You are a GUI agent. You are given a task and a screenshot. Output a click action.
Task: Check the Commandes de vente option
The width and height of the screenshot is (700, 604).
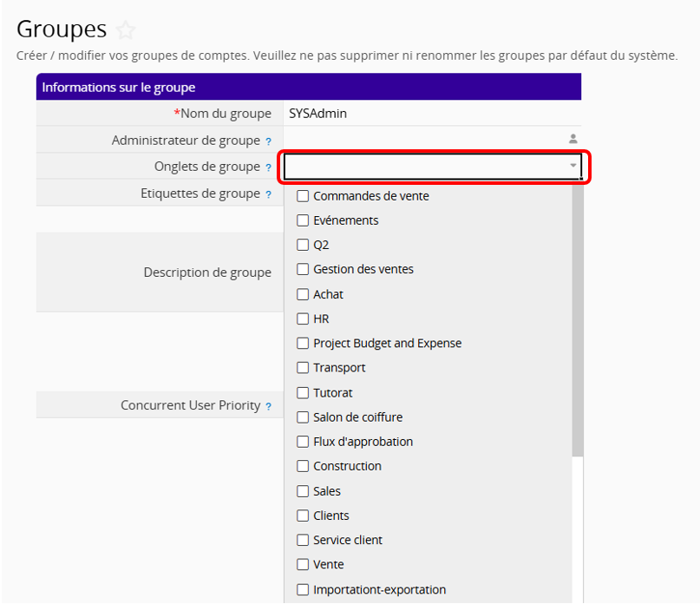tap(303, 196)
